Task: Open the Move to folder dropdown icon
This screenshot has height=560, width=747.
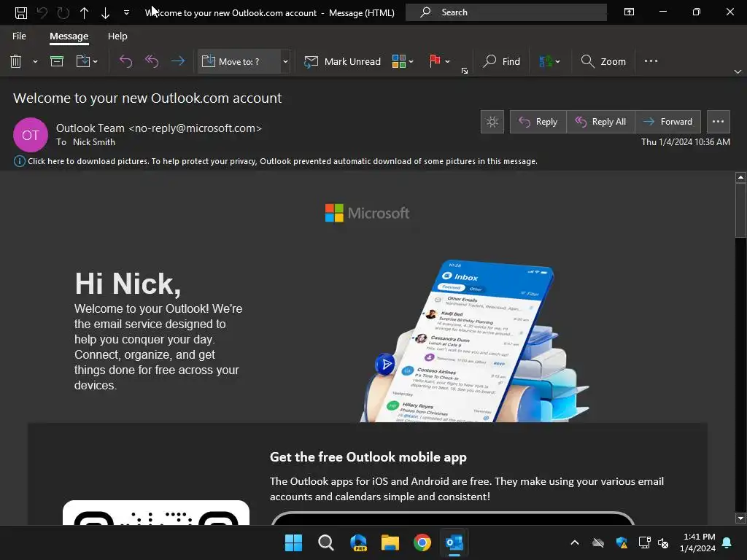Action: [86, 61]
